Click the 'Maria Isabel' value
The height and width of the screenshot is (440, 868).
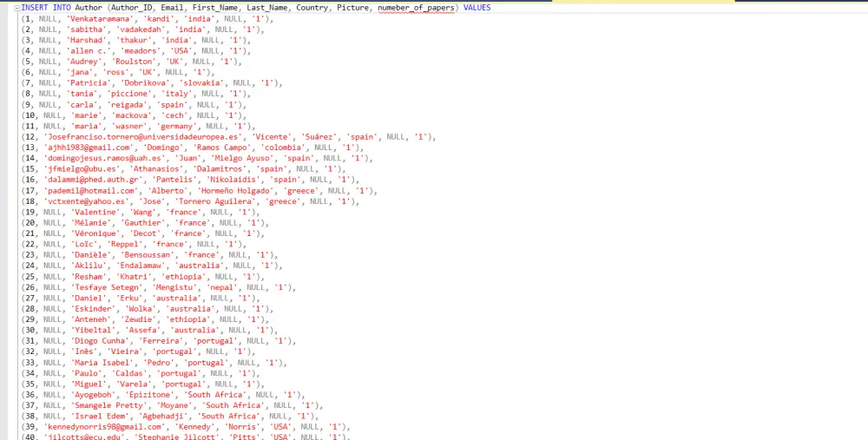click(x=102, y=363)
